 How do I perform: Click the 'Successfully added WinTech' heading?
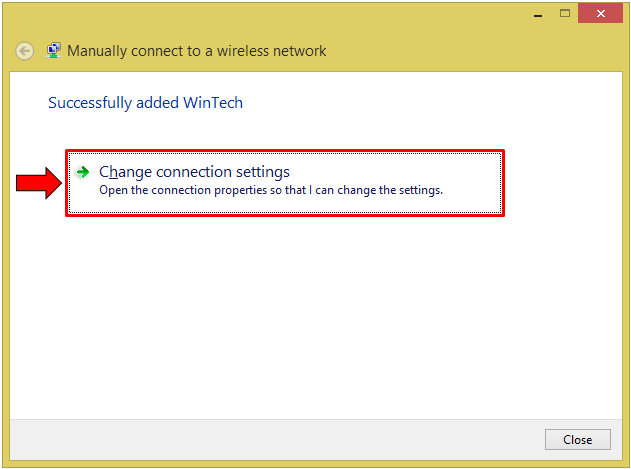(145, 102)
